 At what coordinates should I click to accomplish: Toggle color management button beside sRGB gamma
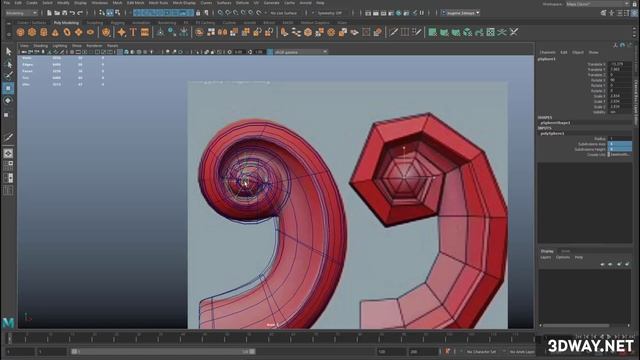pyautogui.click(x=270, y=52)
